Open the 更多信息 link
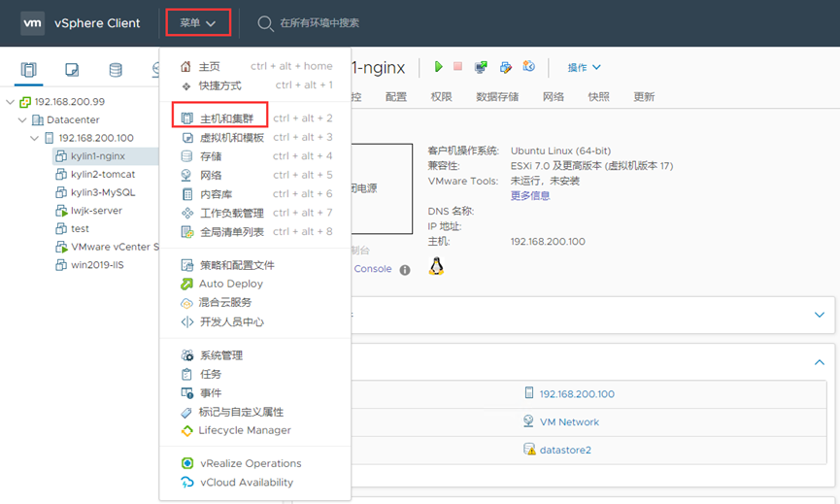This screenshot has height=504, width=840. [x=530, y=195]
